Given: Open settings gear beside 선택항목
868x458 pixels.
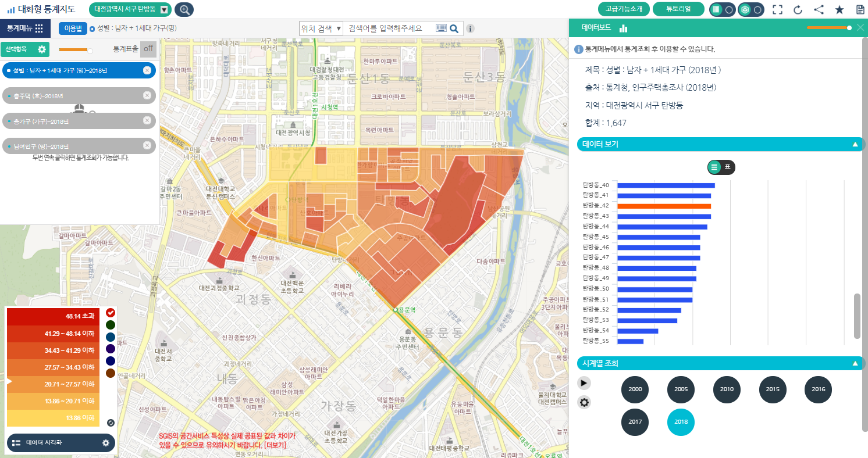Looking at the screenshot, I should tap(42, 49).
